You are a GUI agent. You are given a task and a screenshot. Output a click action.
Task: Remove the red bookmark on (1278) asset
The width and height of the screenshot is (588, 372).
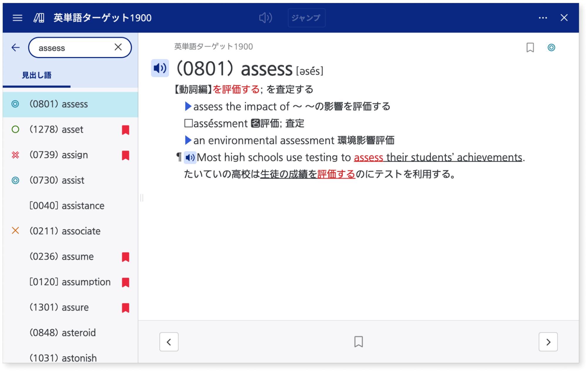126,130
